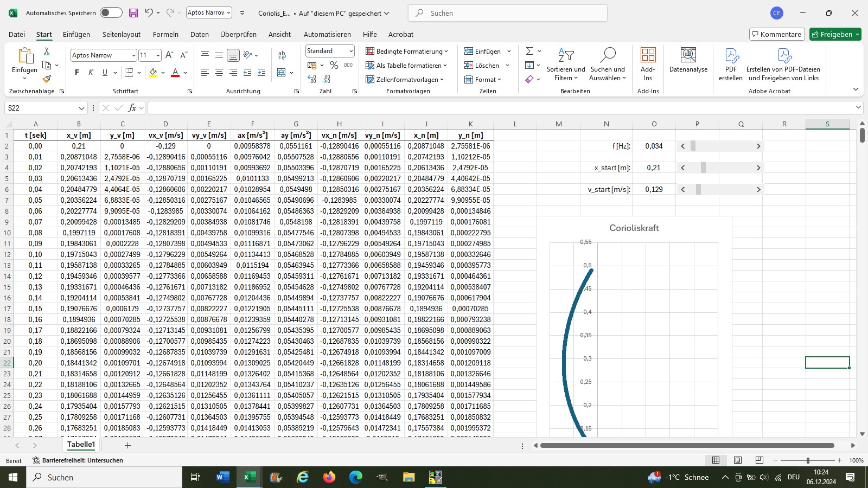Click the Kommentare button
868x488 pixels.
(x=776, y=34)
